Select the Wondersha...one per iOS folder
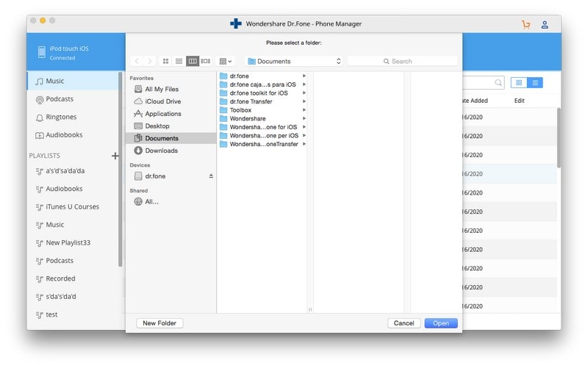This screenshot has width=588, height=368. (x=262, y=136)
